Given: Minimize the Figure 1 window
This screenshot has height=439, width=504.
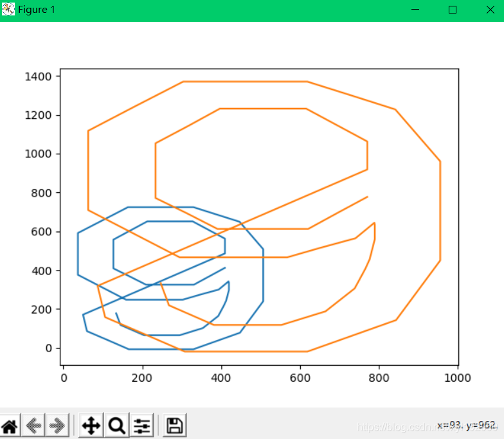Looking at the screenshot, I should [415, 10].
